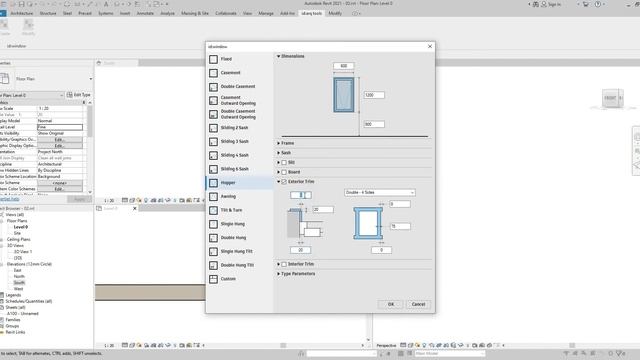Click Cancel in the window dialog
Image resolution: width=640 pixels, height=360 pixels.
pos(418,304)
